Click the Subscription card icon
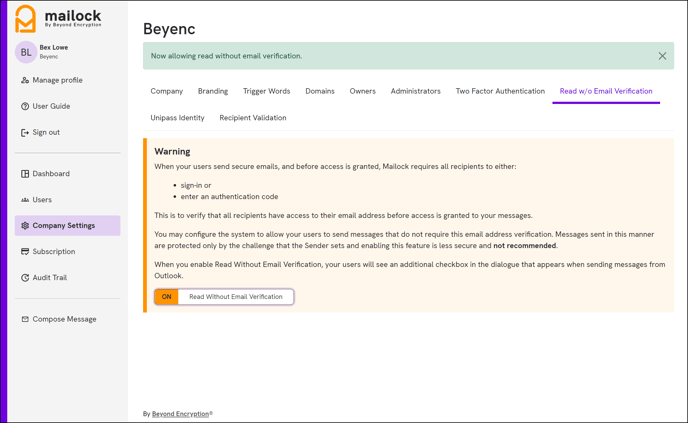Screen dimensions: 688x423 pos(25,251)
